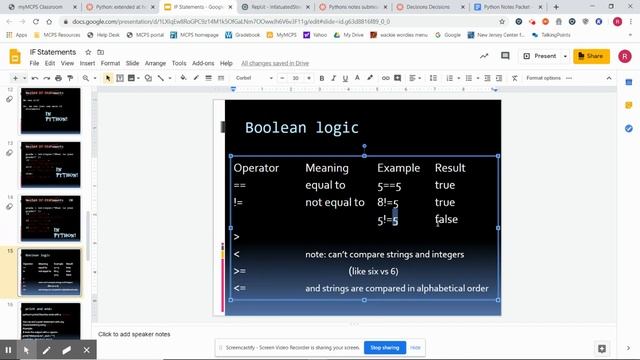Open the Arrange menu
640x360 pixels.
[x=155, y=63]
